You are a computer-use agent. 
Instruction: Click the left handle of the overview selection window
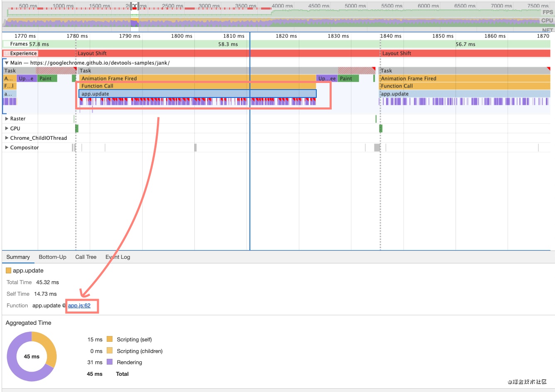pyautogui.click(x=131, y=6)
